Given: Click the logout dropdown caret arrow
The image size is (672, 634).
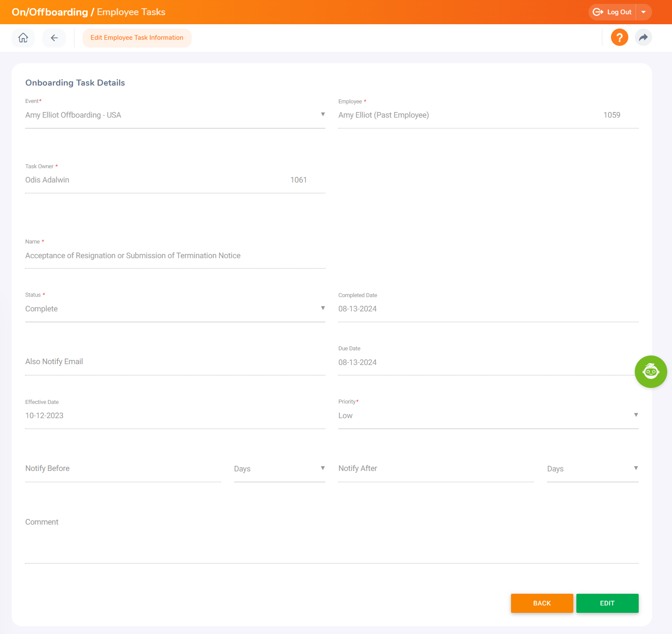Looking at the screenshot, I should [x=644, y=12].
